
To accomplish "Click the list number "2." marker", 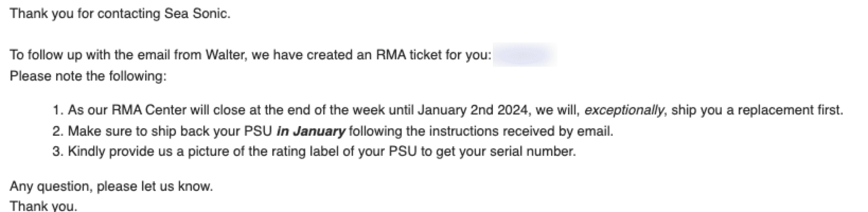I will point(58,131).
